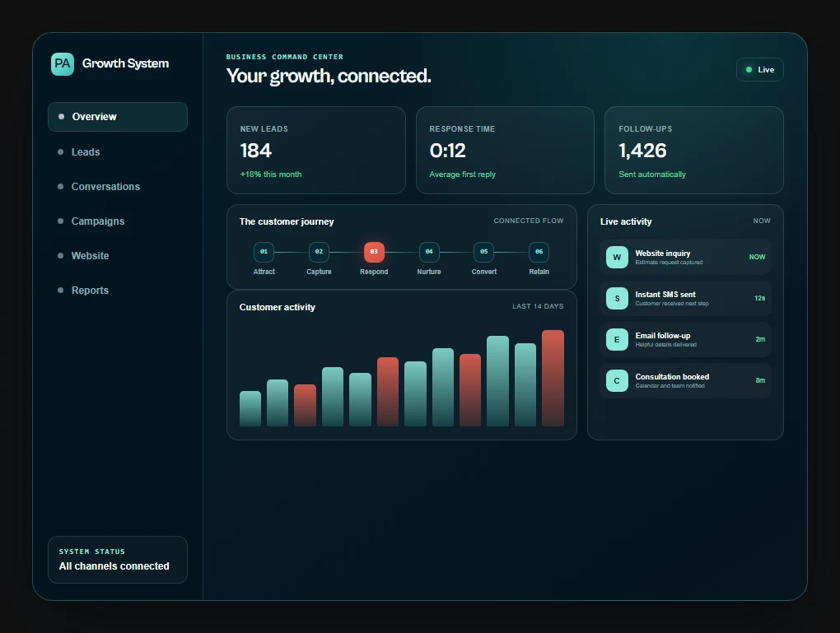
Task: Click the "12s" timestamp
Action: pyautogui.click(x=759, y=298)
